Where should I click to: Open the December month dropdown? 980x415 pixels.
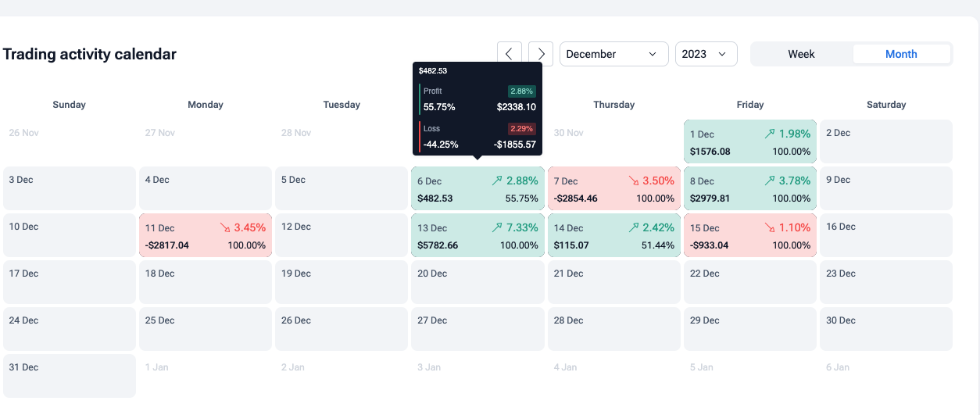[614, 54]
